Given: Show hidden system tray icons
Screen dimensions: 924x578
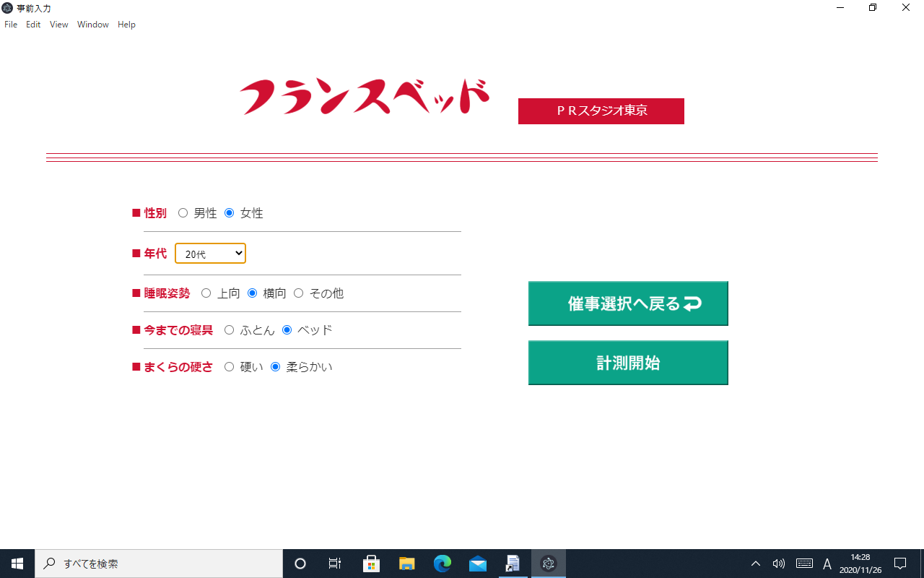Looking at the screenshot, I should pyautogui.click(x=756, y=564).
